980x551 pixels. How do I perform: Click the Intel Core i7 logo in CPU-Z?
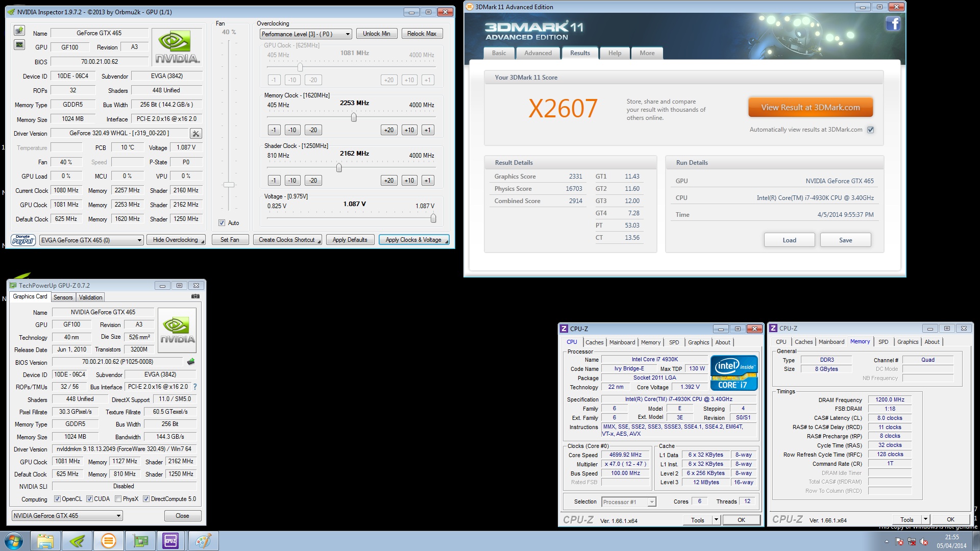(734, 373)
